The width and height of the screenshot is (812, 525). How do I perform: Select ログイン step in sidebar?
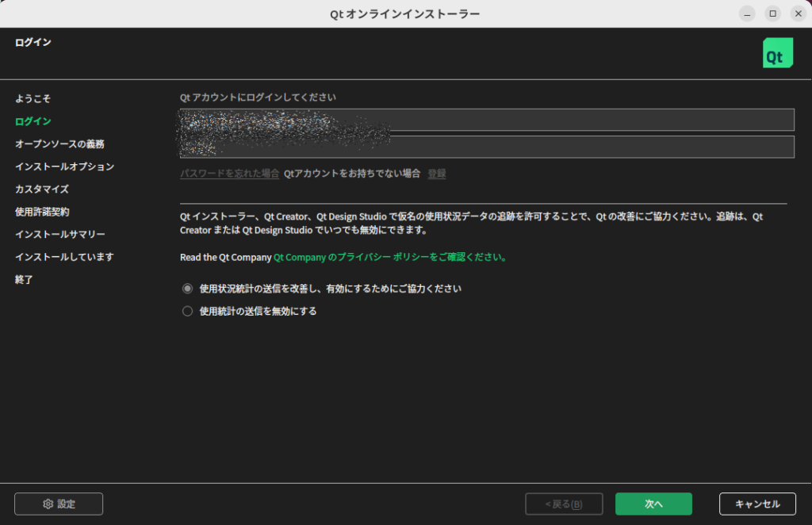coord(33,121)
